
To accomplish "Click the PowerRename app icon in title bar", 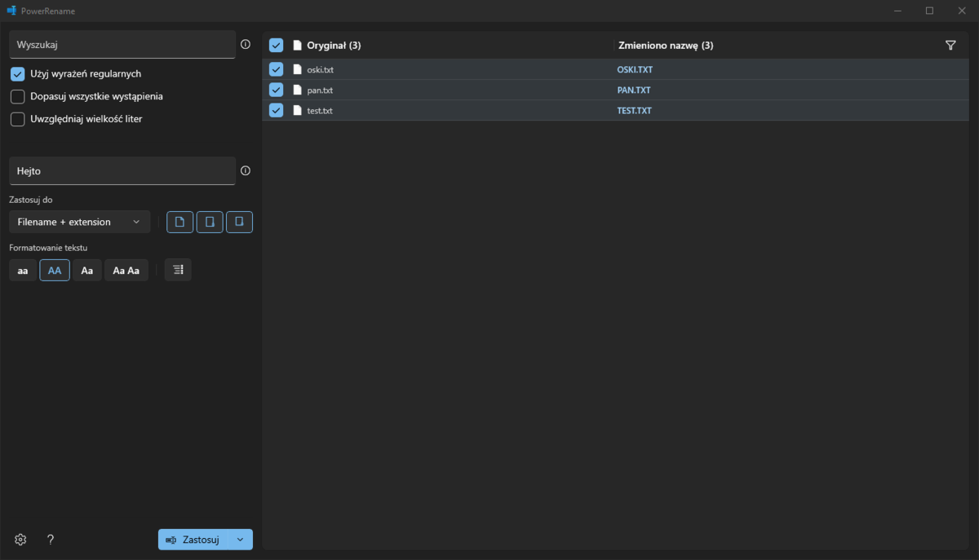I will click(x=11, y=11).
